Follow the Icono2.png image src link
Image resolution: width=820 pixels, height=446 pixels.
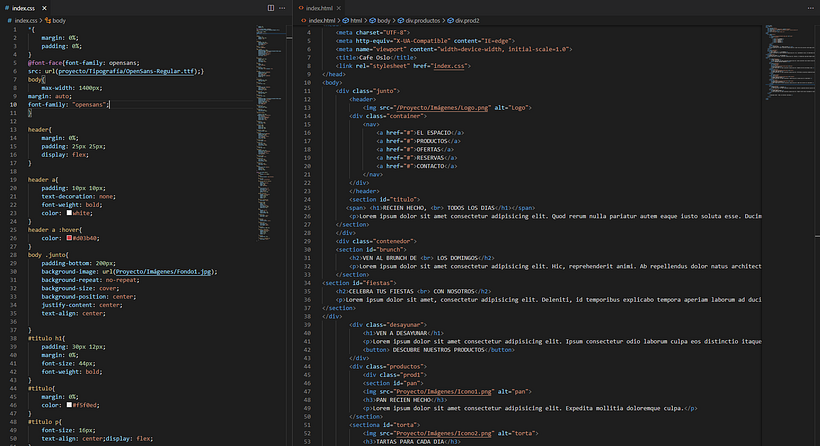(x=444, y=433)
